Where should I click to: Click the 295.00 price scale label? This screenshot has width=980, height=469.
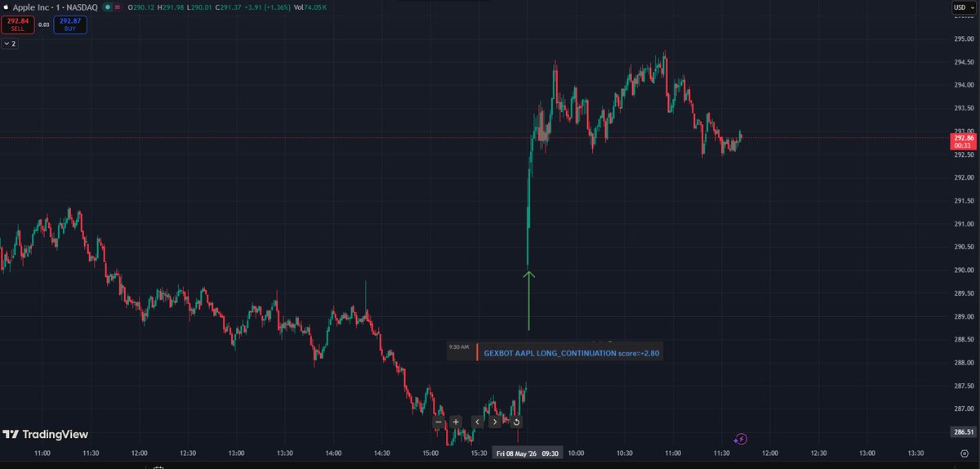[963, 38]
